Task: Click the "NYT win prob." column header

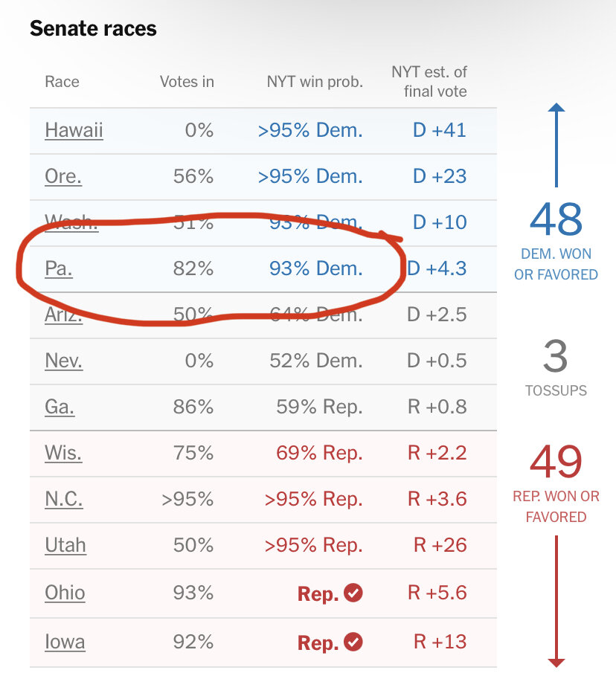Action: (x=315, y=82)
